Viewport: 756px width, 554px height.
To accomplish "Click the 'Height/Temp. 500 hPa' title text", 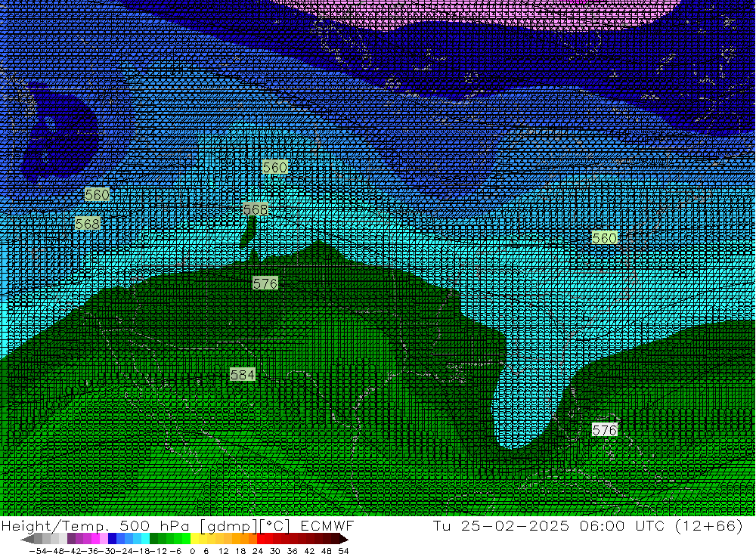I will pyautogui.click(x=95, y=525).
